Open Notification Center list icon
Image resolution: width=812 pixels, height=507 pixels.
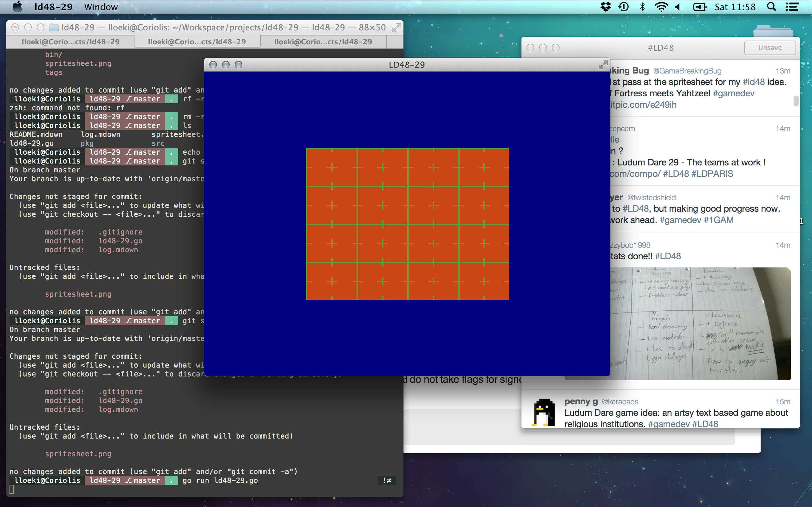point(793,7)
